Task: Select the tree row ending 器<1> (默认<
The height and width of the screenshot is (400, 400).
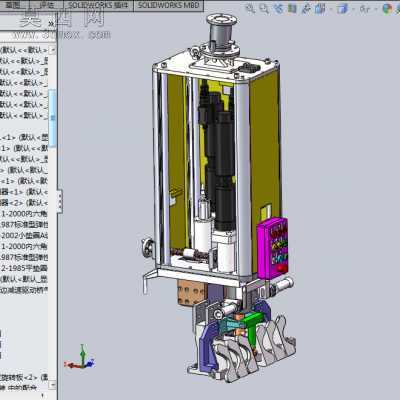Action: [24, 192]
